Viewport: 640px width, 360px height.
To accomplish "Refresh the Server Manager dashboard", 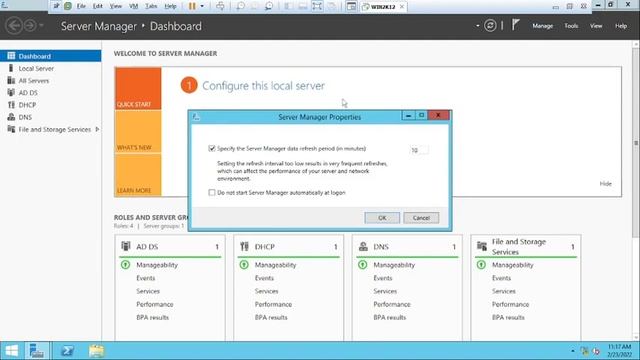I will coord(490,26).
